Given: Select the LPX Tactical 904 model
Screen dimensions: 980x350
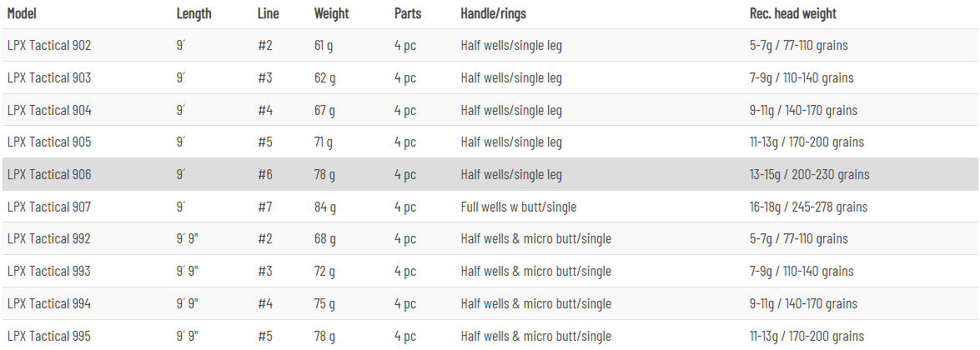Looking at the screenshot, I should click(48, 111).
